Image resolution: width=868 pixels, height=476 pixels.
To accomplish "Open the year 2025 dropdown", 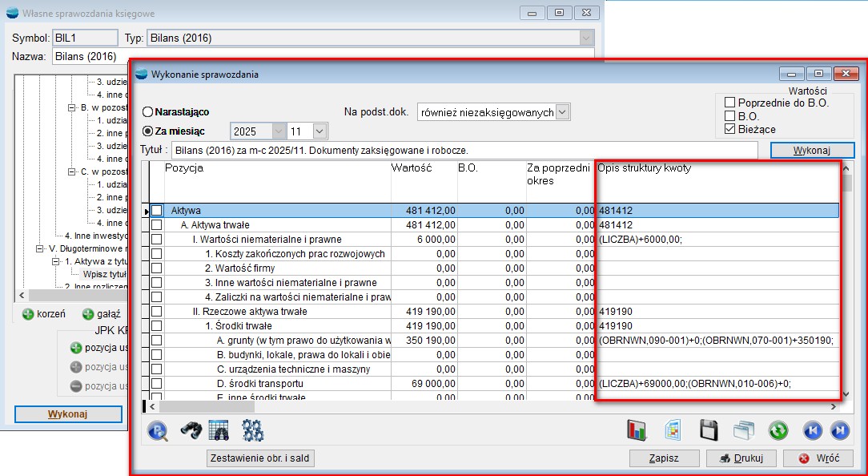I will tap(279, 131).
